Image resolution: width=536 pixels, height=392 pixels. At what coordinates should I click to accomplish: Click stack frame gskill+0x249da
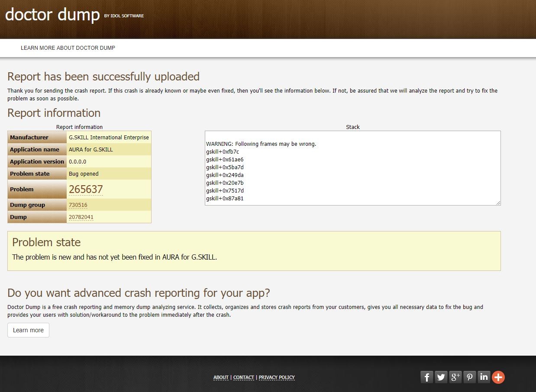[x=225, y=175]
